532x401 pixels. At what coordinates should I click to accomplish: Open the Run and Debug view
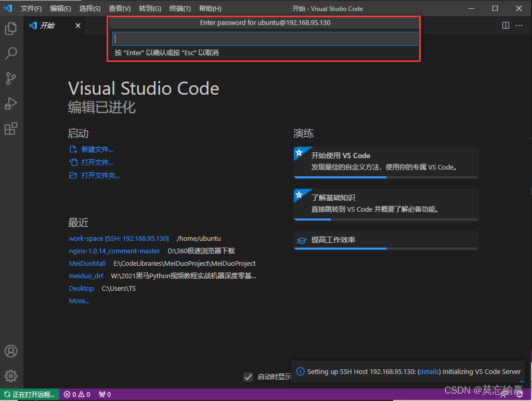click(x=11, y=104)
